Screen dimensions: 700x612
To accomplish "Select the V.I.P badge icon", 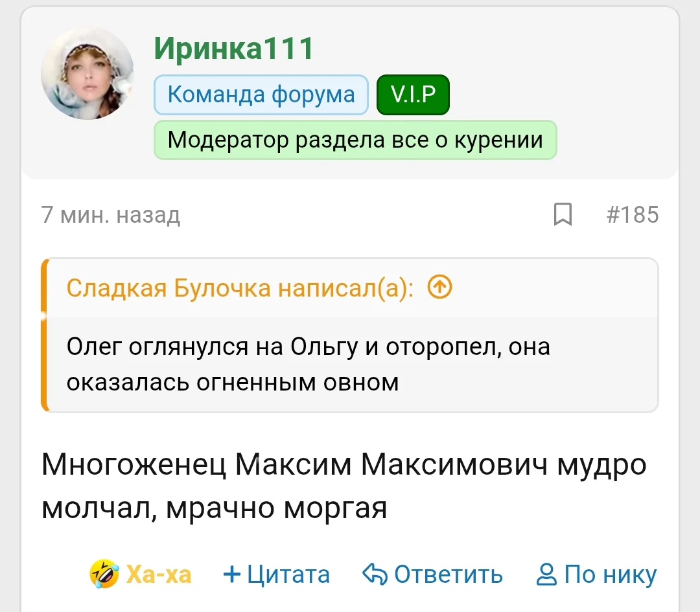I will click(x=414, y=95).
